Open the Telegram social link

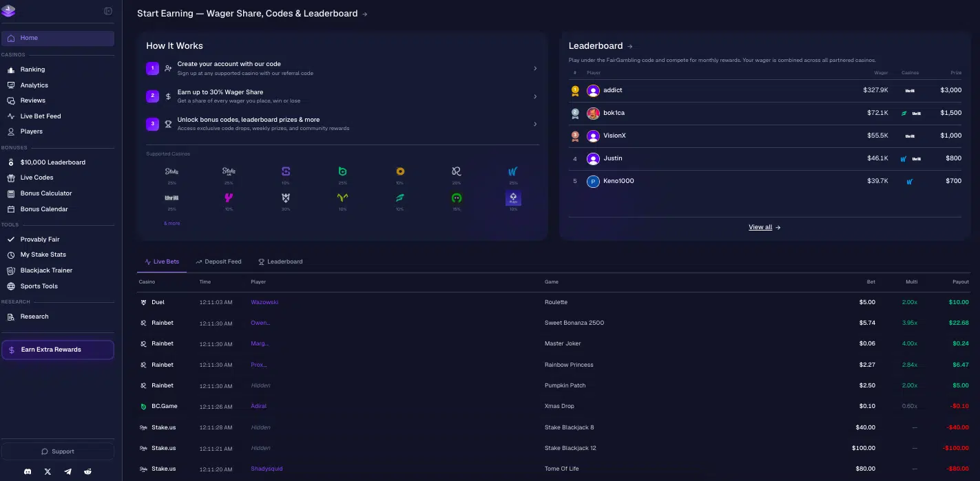pyautogui.click(x=67, y=471)
